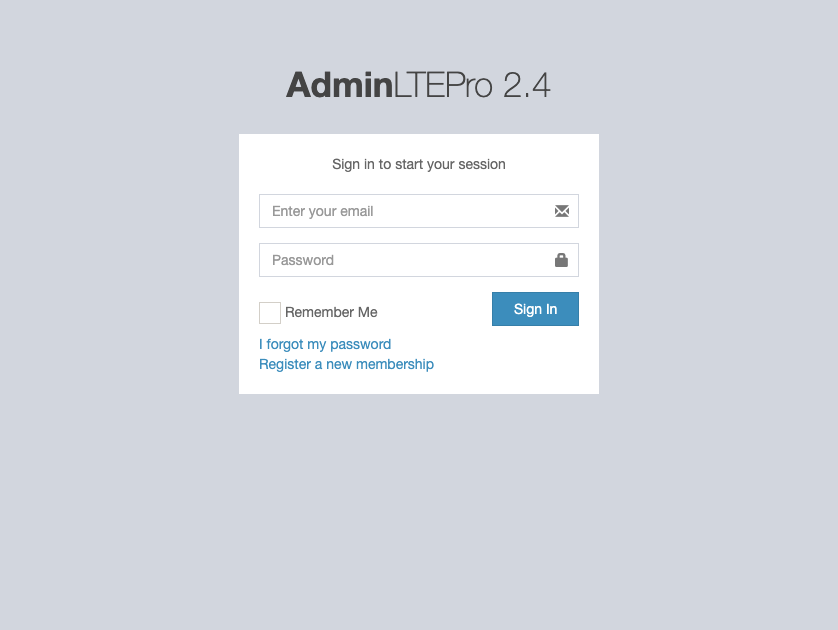Screen dimensions: 838x630
Task: Click the Remember Me label text
Action: pyautogui.click(x=331, y=312)
